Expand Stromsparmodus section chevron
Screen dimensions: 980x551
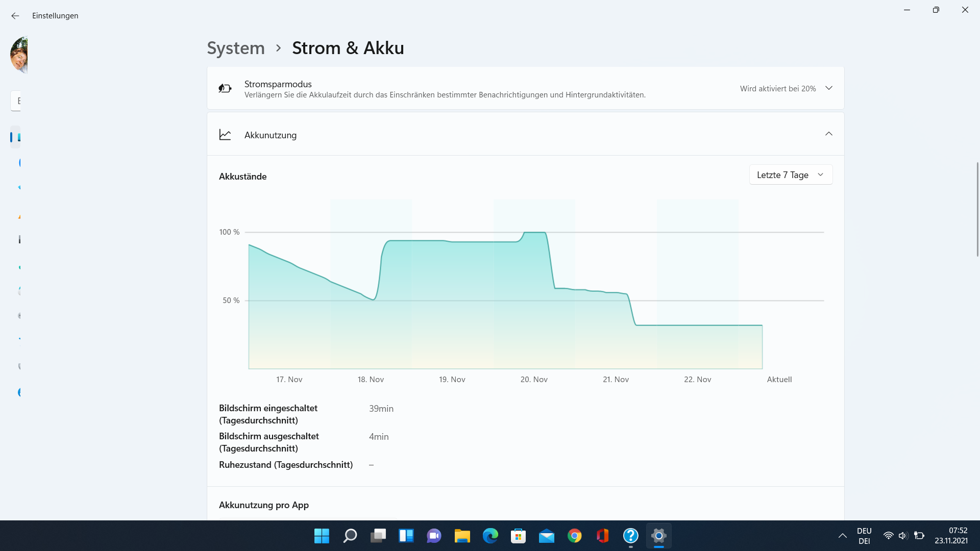point(829,88)
